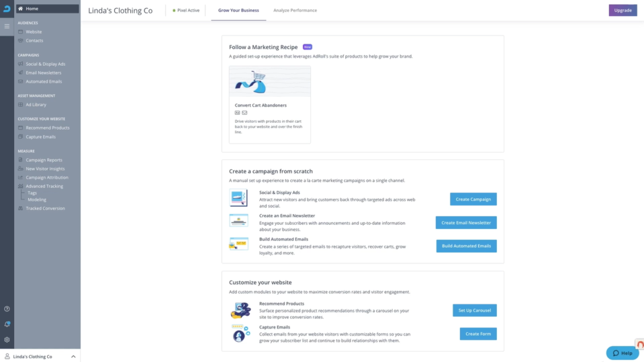
Task: Toggle the hamburger menu icon
Action: 7,26
